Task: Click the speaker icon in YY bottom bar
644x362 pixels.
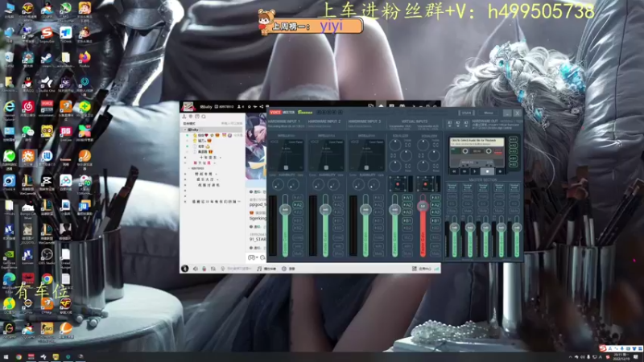Action: coord(196,269)
